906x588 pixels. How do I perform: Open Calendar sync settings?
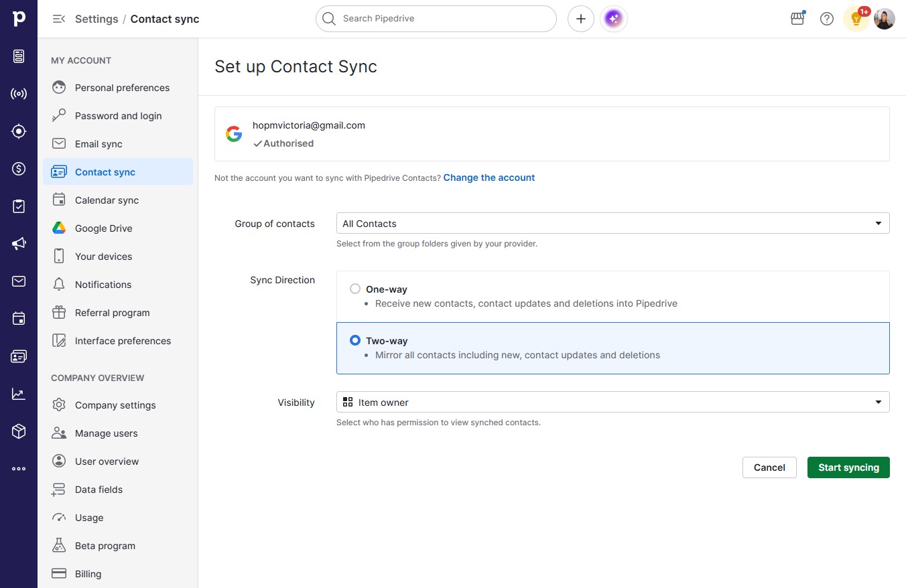tap(118, 200)
